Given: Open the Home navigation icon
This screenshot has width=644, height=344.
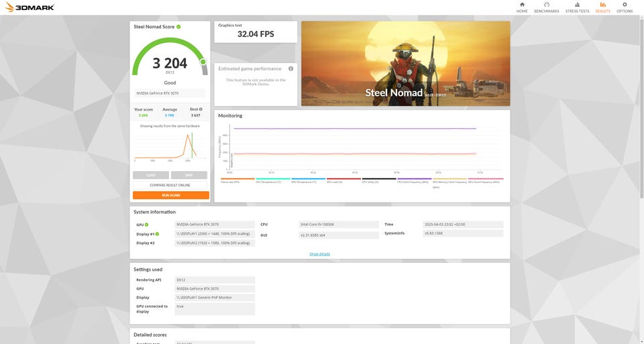Looking at the screenshot, I should pyautogui.click(x=522, y=7).
